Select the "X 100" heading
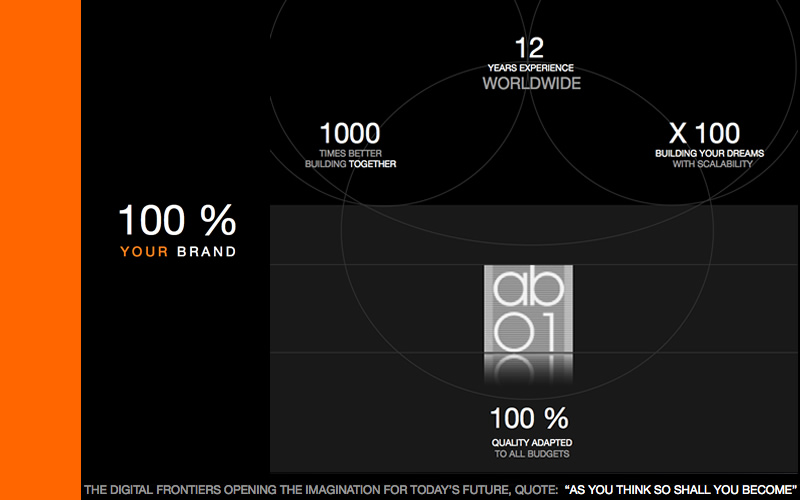 click(x=705, y=134)
